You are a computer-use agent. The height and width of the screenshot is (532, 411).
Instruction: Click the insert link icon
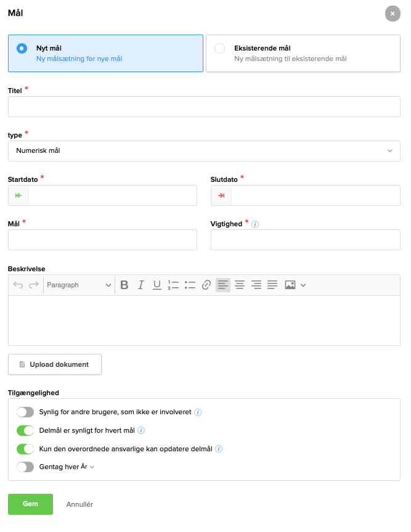206,285
